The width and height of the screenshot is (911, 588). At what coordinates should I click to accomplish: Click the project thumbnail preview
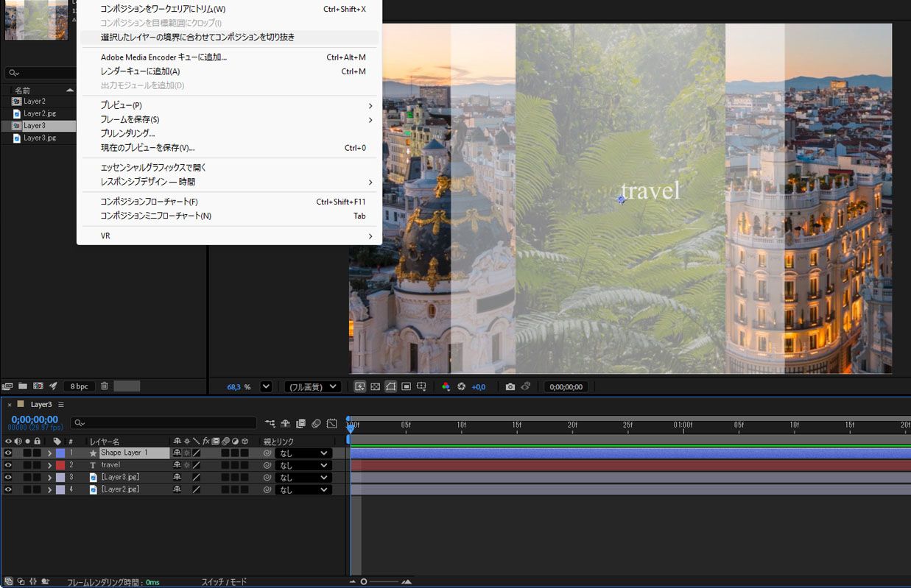[36, 19]
